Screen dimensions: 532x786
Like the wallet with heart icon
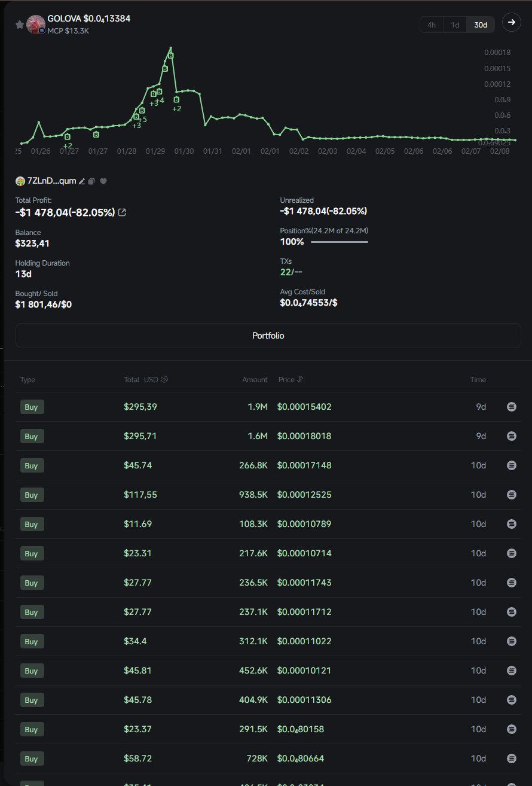click(x=103, y=181)
